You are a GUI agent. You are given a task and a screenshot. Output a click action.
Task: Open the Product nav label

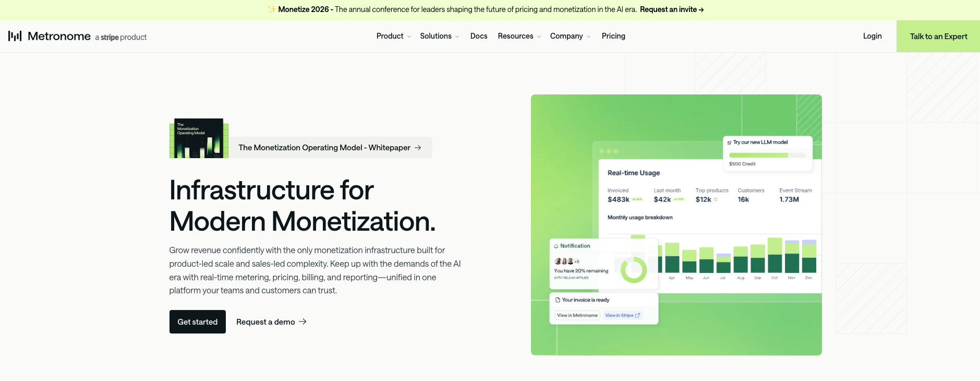390,36
